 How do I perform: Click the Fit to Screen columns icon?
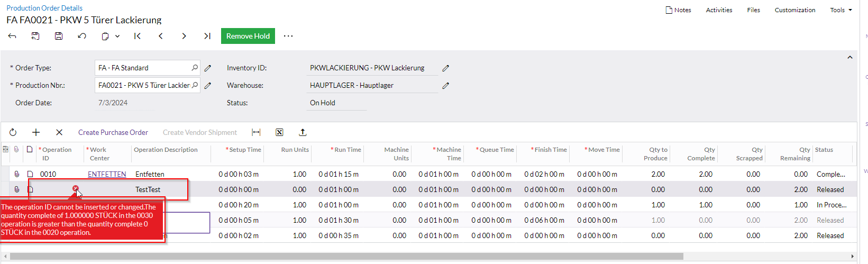coord(256,132)
